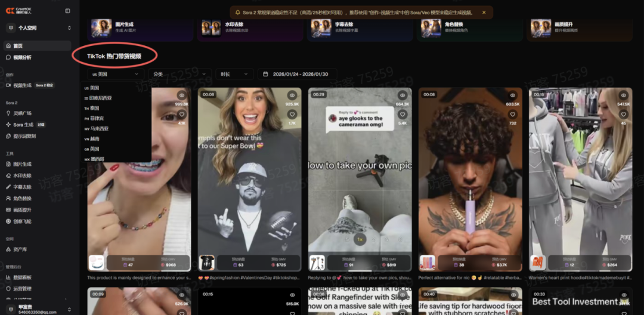Open the 'Best Tool Investment' video

pos(581,301)
